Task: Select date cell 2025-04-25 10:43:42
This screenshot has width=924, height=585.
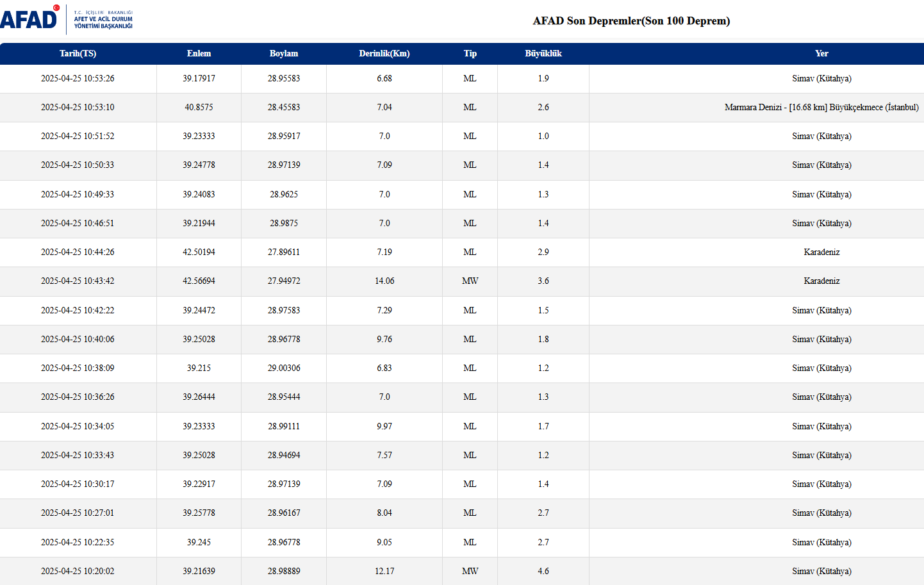Action: pos(78,281)
